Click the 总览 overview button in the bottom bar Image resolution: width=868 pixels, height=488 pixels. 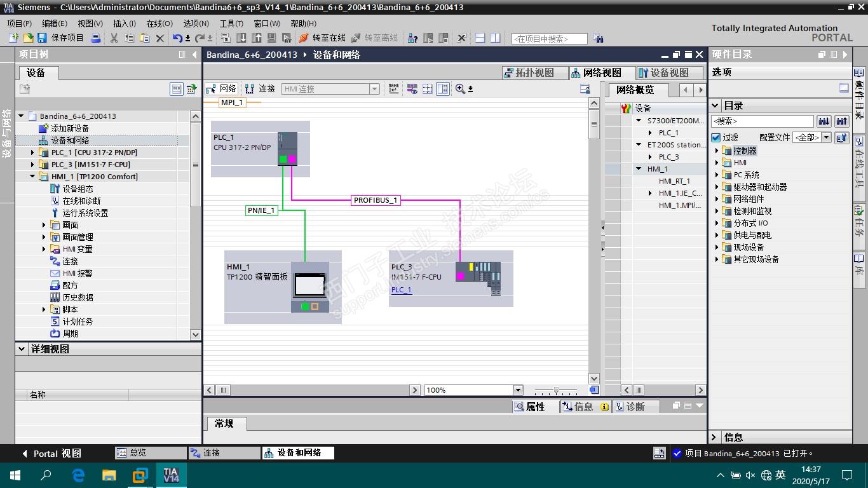coord(151,453)
